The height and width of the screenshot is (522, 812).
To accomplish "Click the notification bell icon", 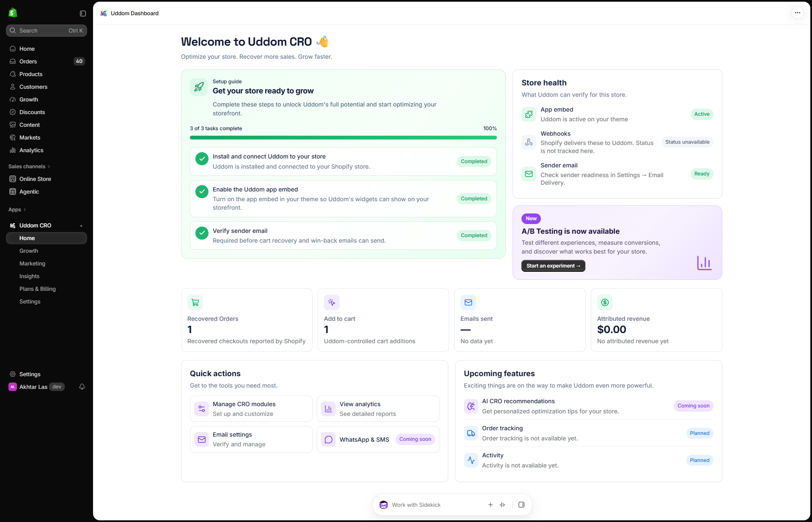I will pyautogui.click(x=82, y=387).
